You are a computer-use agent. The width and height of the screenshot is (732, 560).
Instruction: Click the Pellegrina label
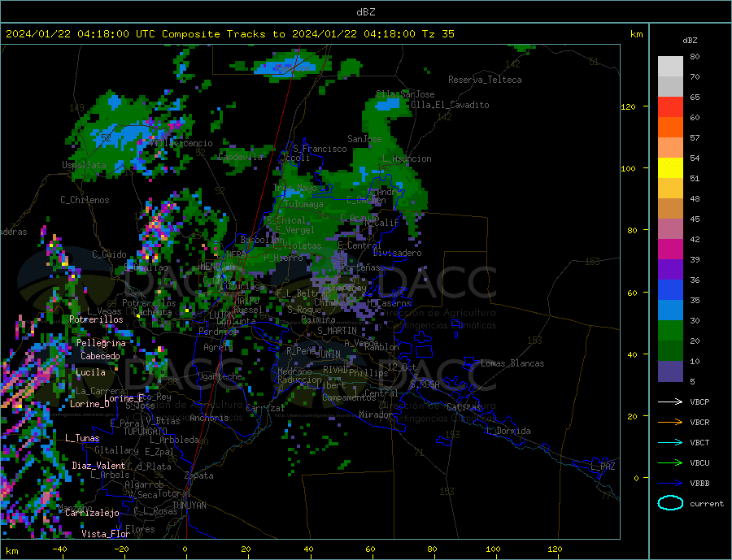(x=102, y=343)
